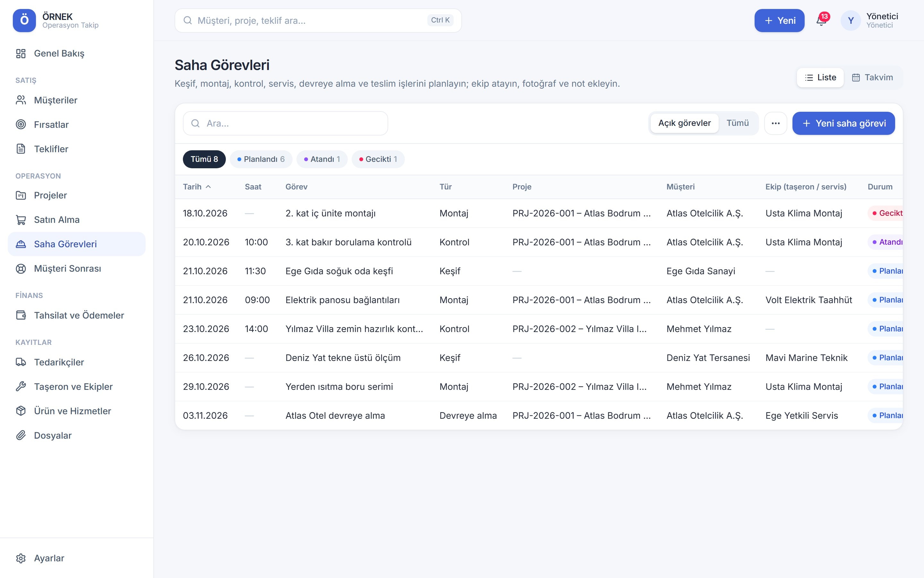Click the Taşeron ve Ekipler wrench icon
The image size is (924, 578).
point(21,387)
